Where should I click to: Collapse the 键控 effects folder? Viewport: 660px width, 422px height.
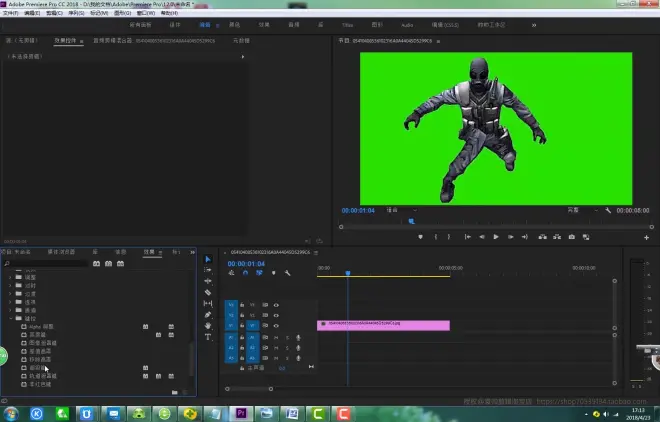coord(10,318)
